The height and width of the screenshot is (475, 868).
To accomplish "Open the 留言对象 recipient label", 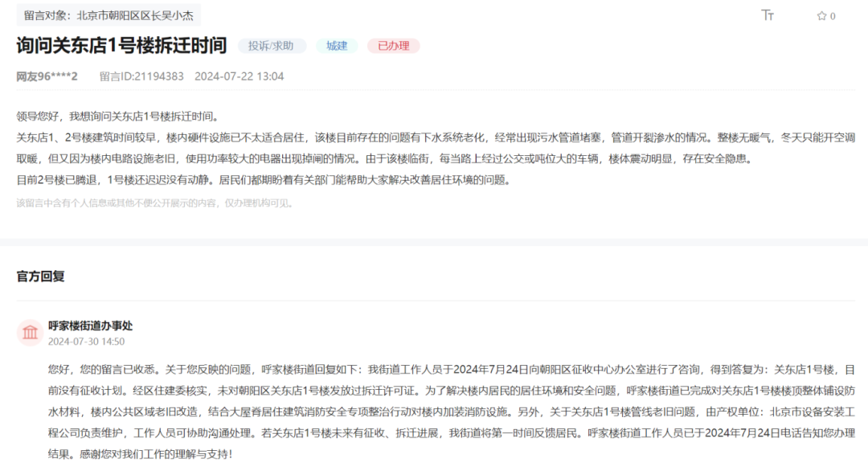I will (108, 15).
